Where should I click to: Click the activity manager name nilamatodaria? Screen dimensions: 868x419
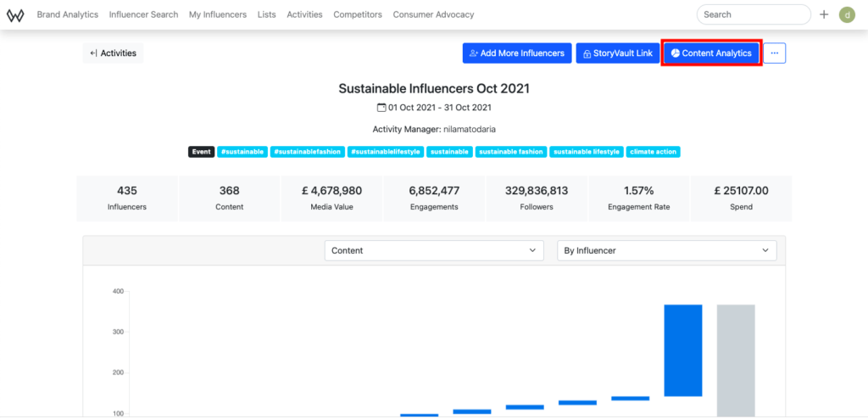pyautogui.click(x=470, y=129)
